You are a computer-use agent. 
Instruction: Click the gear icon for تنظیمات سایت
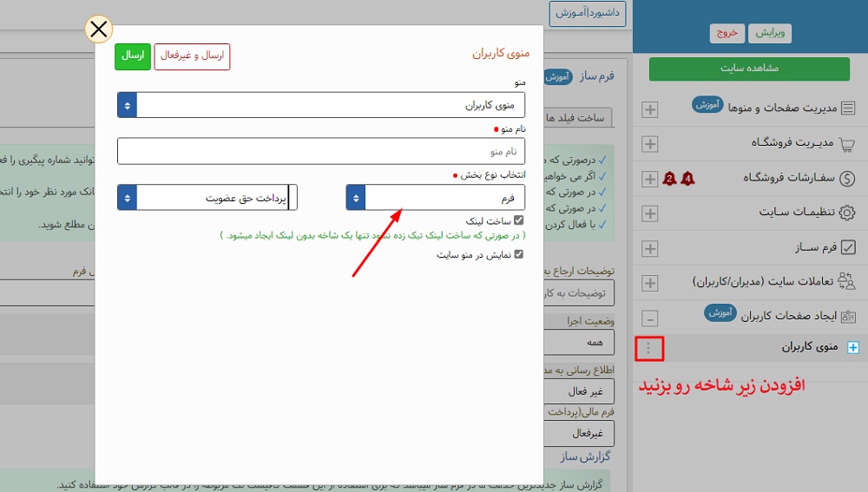point(848,212)
